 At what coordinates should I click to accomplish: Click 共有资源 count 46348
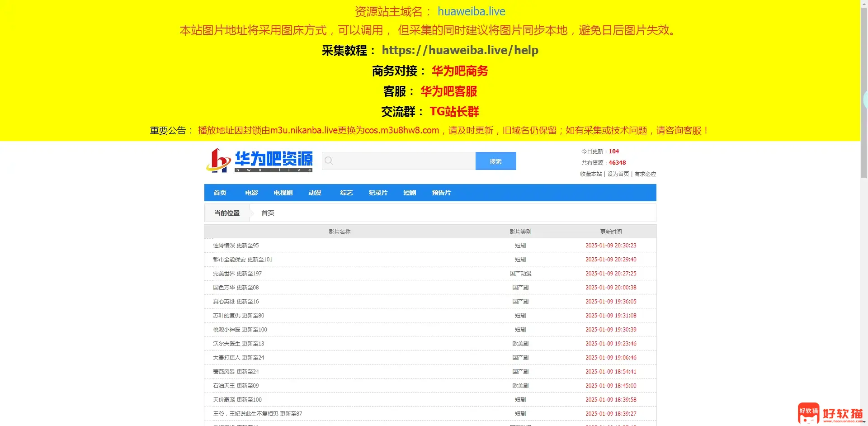[617, 163]
